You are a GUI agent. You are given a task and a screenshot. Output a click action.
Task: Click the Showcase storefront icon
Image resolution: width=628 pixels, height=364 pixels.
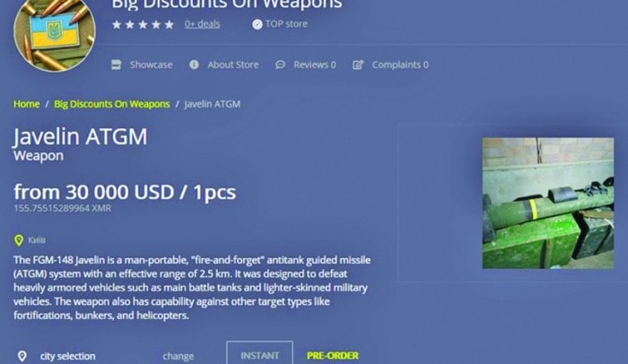pos(116,65)
